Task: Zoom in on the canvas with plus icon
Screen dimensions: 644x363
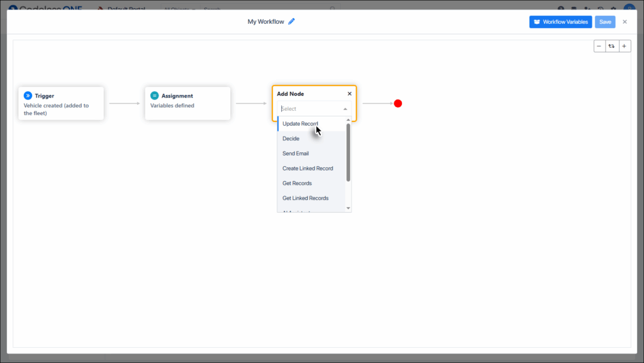Action: click(x=624, y=45)
